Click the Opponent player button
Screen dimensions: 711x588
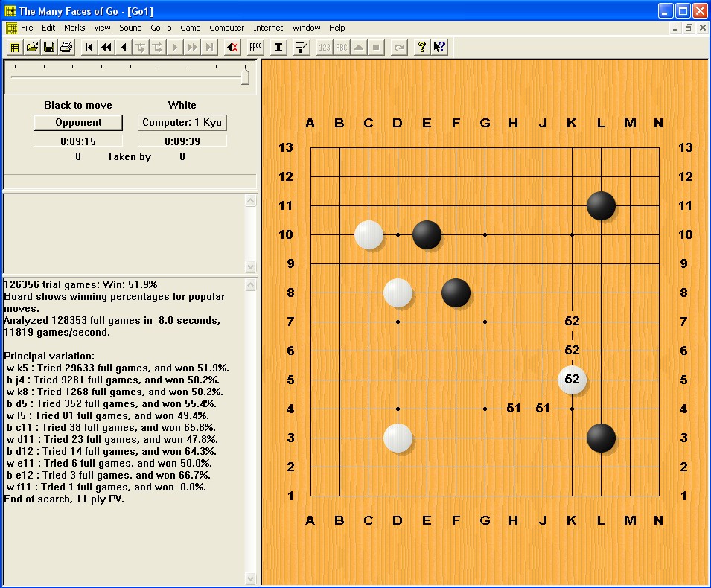[x=78, y=122]
